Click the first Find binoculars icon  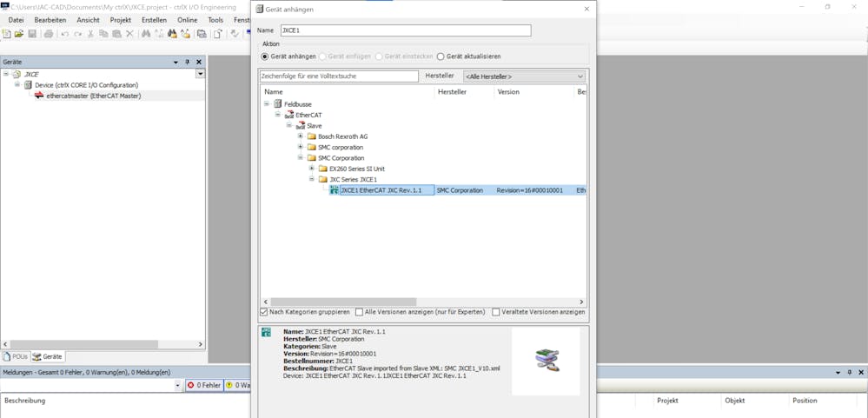coord(146,34)
